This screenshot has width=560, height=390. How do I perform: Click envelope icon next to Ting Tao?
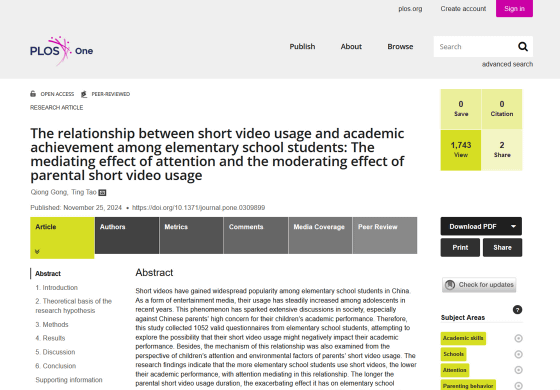click(x=102, y=193)
